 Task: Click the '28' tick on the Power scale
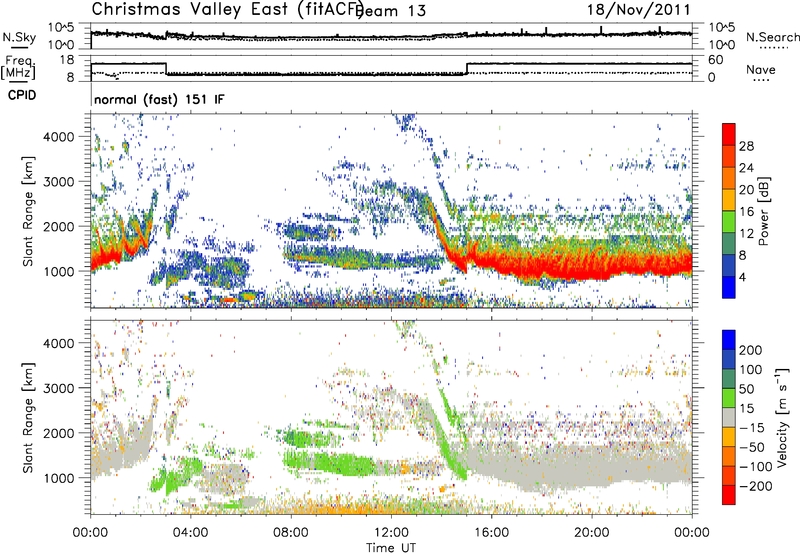point(746,146)
